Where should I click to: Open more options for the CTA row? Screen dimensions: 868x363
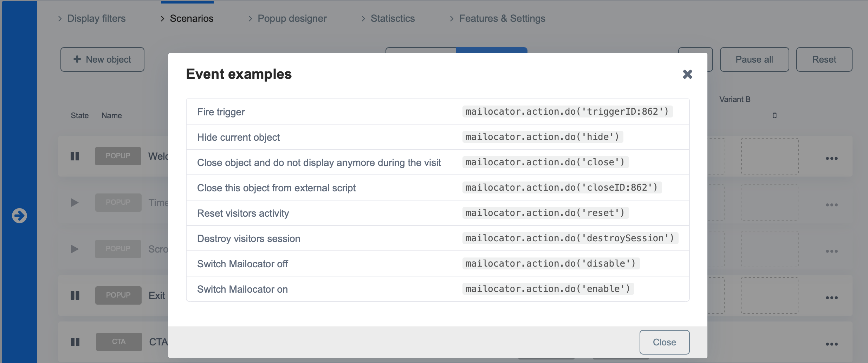[831, 344]
